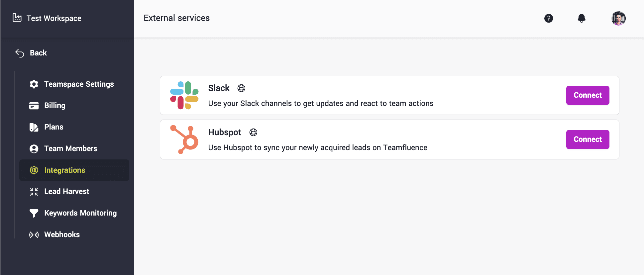Click the globe icon beside Hubspot

pyautogui.click(x=253, y=132)
